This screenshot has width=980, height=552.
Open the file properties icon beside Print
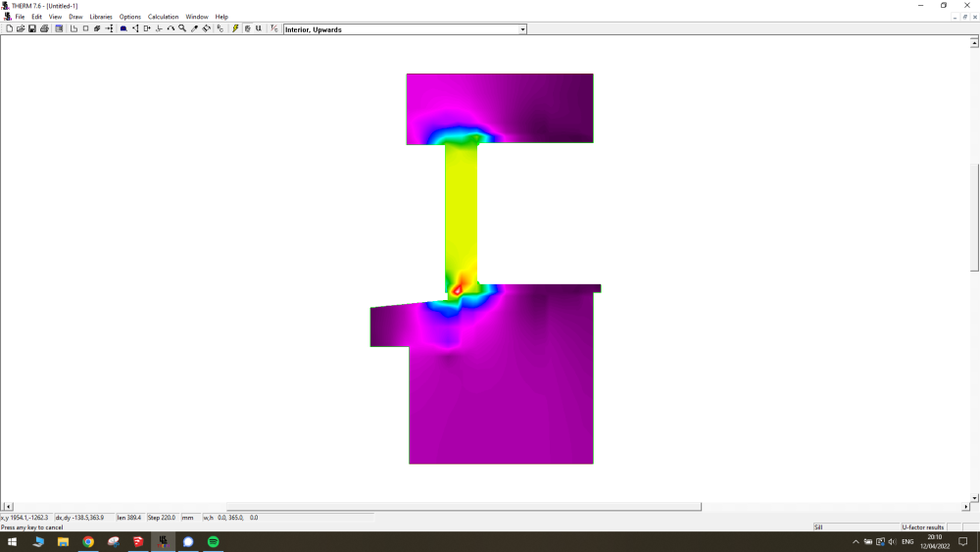(x=59, y=28)
